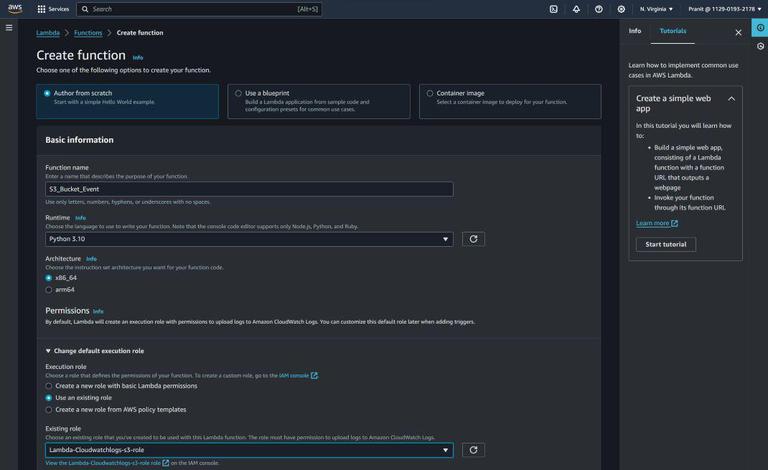Screen dimensions: 768x470
Task: Open the settings gear icon
Action: pyautogui.click(x=621, y=9)
